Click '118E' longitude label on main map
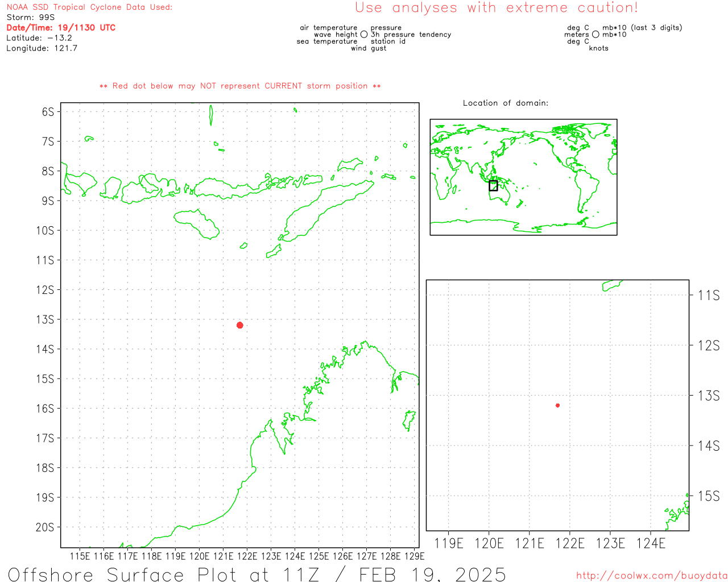 click(151, 556)
